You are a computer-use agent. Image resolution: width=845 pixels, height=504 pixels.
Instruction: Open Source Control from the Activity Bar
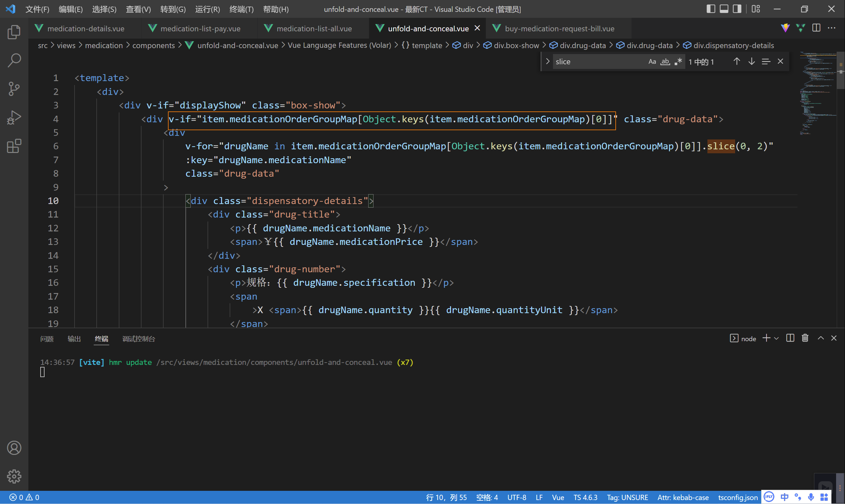coord(14,89)
